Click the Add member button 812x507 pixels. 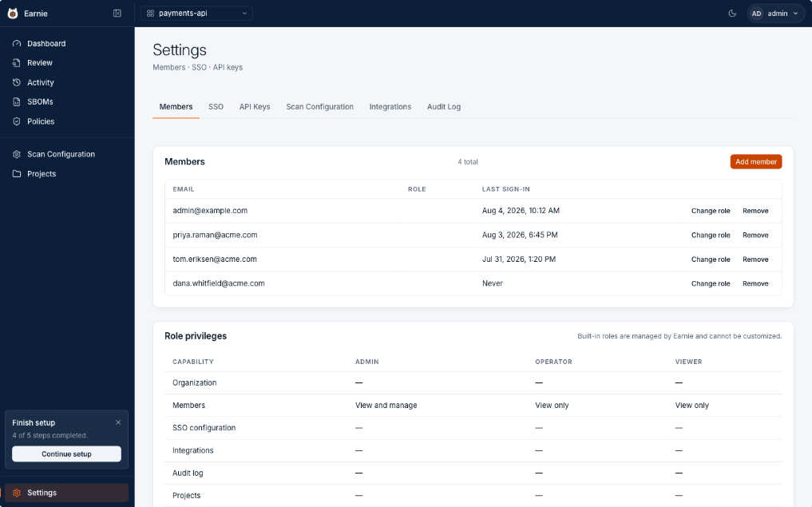tap(756, 161)
